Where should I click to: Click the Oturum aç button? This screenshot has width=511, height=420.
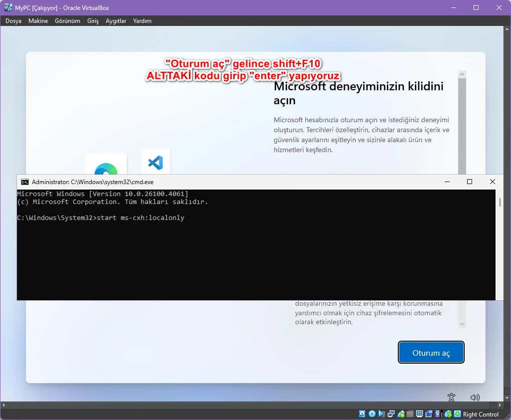point(431,353)
